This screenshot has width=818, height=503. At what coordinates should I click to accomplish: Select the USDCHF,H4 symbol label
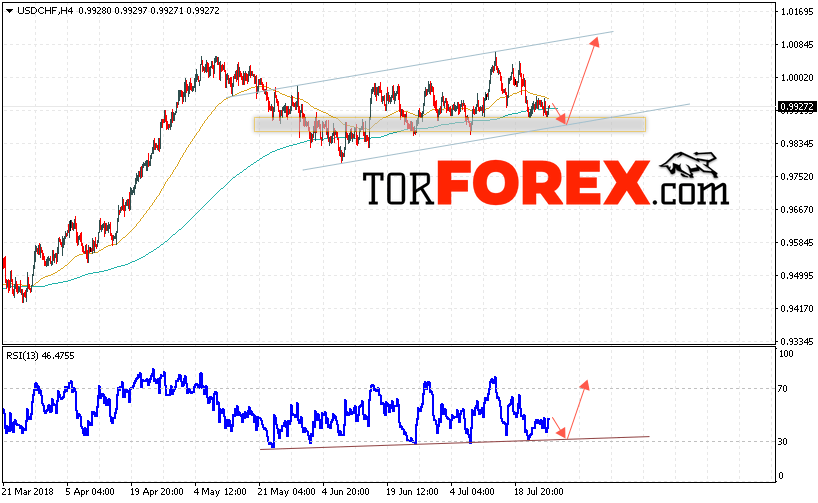click(45, 10)
